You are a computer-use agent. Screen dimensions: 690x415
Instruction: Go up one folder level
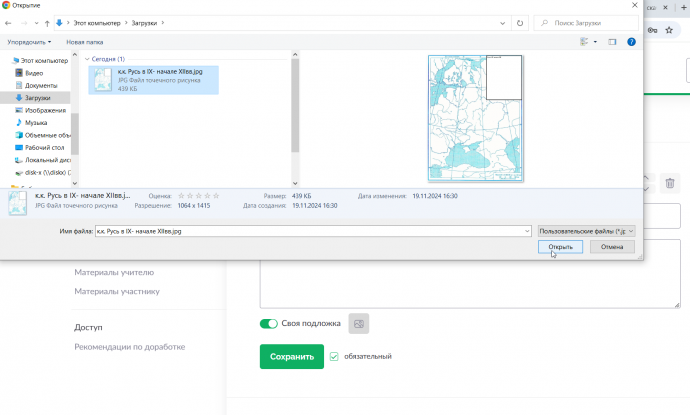click(x=47, y=22)
